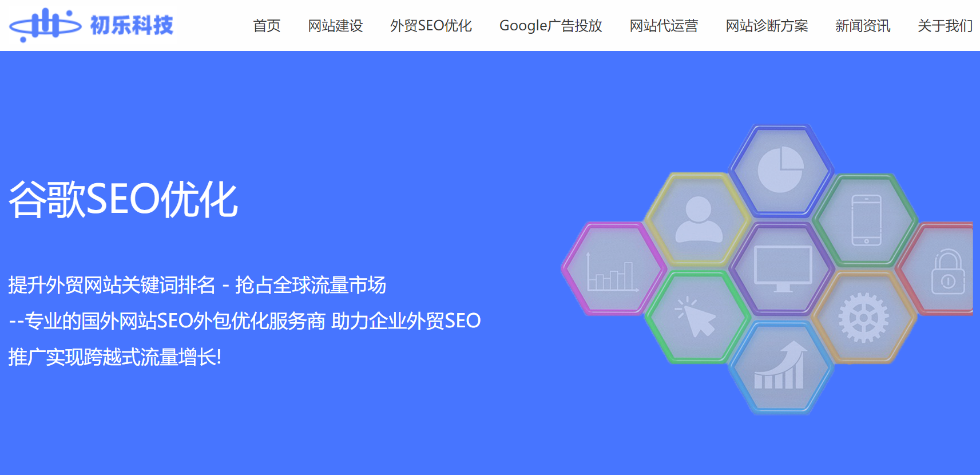Click the bar chart hexagon icon
Viewport: 980px width, 475px height.
(613, 268)
